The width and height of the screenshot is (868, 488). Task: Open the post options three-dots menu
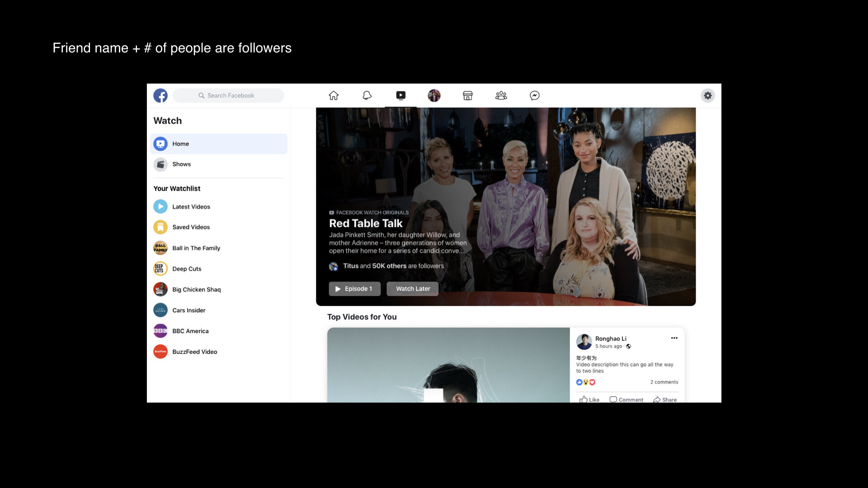click(x=674, y=338)
